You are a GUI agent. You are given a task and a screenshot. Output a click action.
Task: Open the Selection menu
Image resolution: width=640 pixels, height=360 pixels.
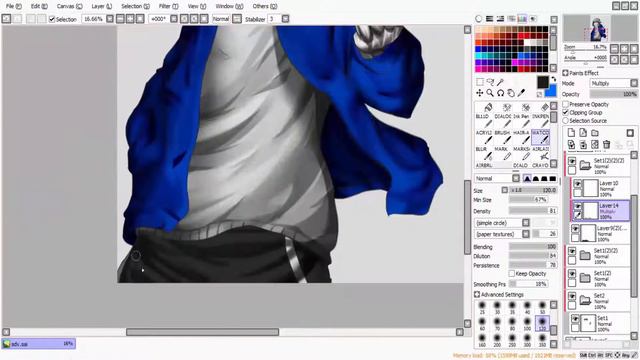pyautogui.click(x=135, y=6)
